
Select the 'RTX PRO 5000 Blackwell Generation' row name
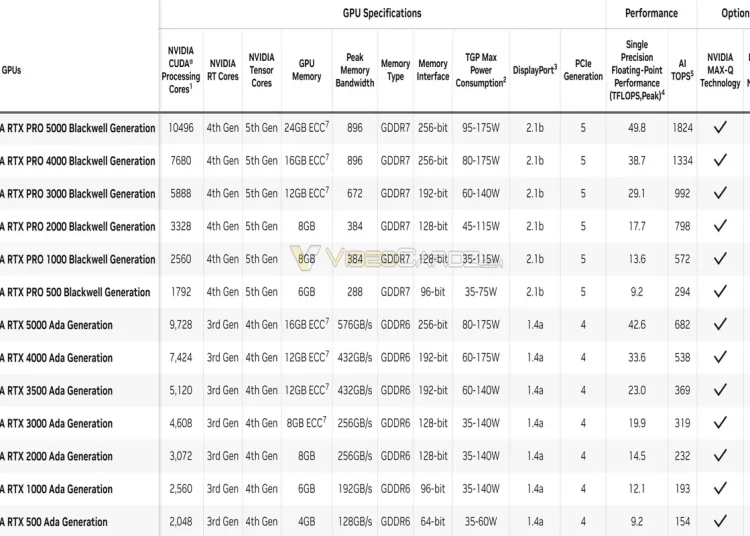(78, 128)
